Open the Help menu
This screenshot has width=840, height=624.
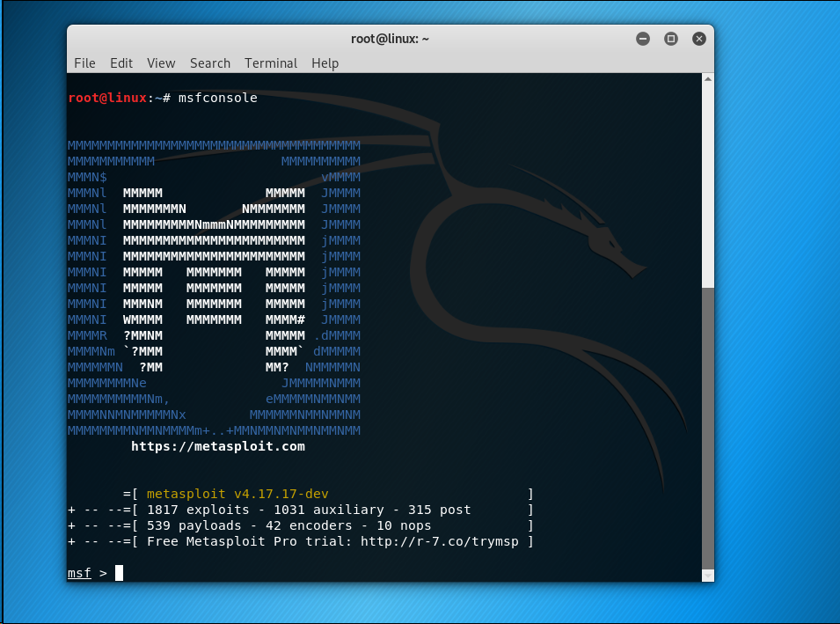(325, 63)
